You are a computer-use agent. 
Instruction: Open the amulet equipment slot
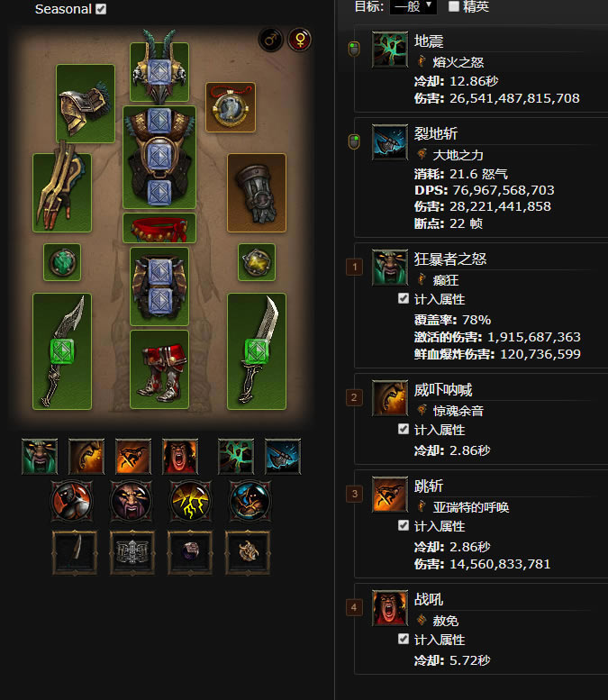[231, 107]
